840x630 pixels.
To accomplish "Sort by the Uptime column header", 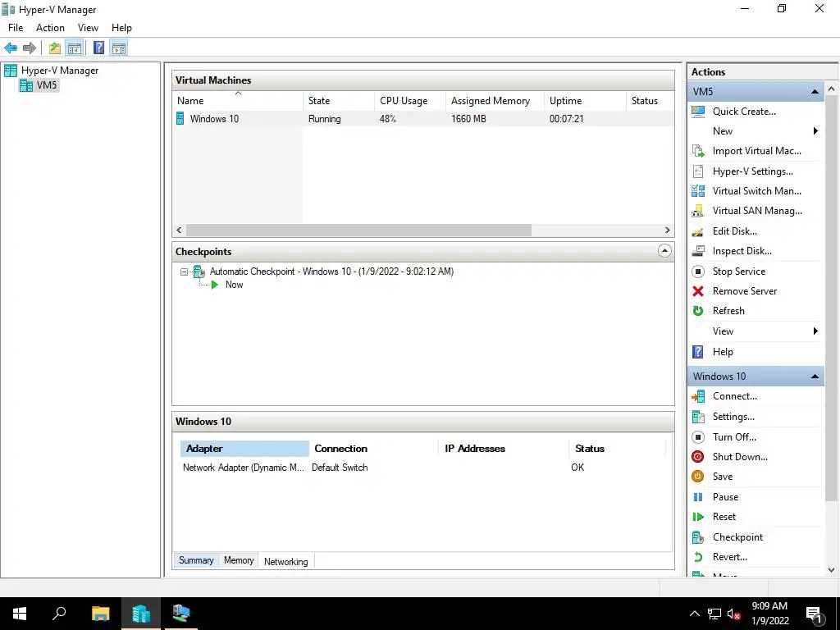I will pyautogui.click(x=585, y=101).
